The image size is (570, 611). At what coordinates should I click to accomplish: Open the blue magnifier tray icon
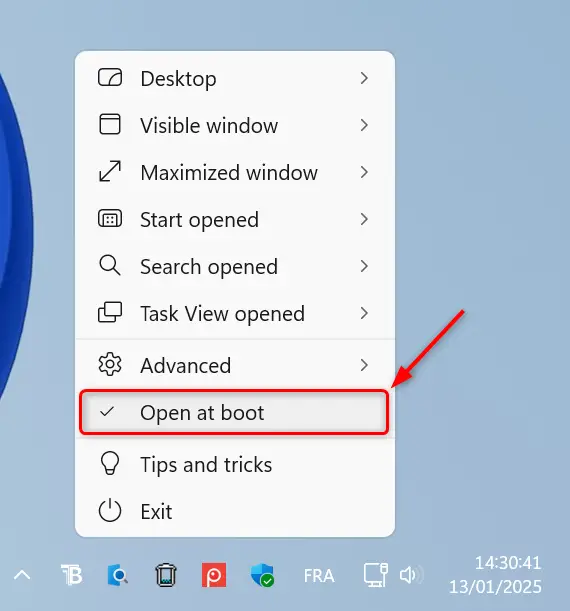118,575
